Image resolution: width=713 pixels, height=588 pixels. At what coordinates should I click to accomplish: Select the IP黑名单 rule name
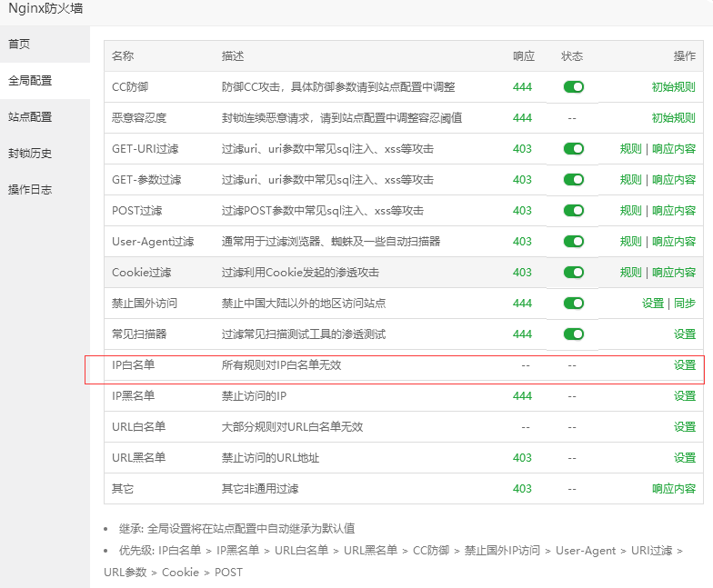(133, 396)
